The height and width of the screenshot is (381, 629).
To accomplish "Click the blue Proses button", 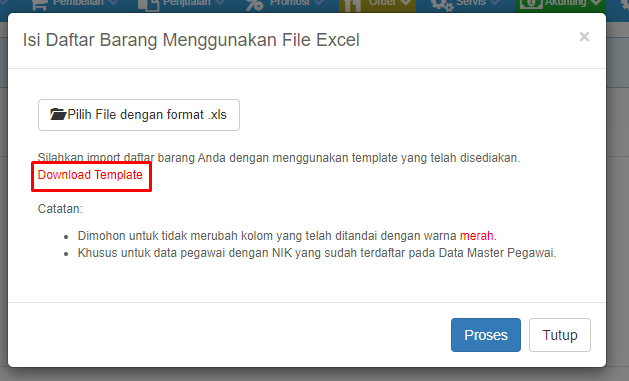I will (x=486, y=335).
